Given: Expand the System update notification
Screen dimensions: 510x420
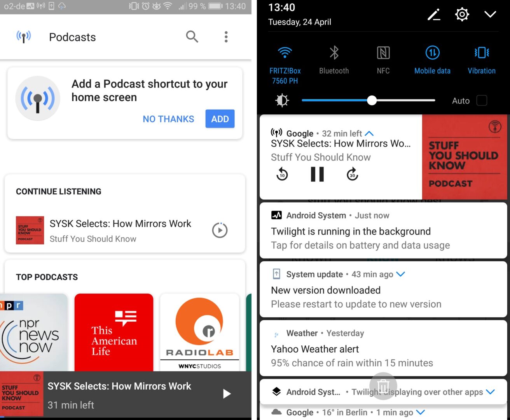Looking at the screenshot, I should click(x=401, y=274).
